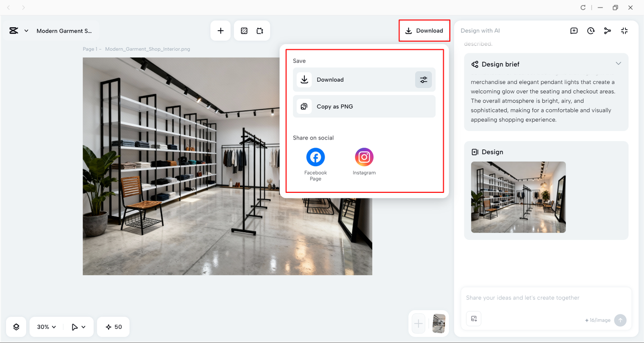
Task: Click the garment shop image on canvas
Action: coord(227,166)
